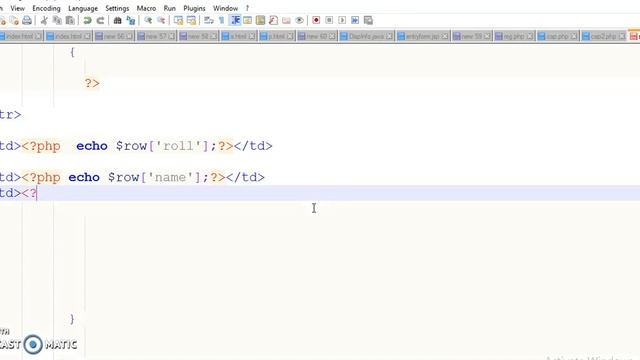The height and width of the screenshot is (360, 640).
Task: Cut selection with the scissors icon
Action: click(x=44, y=20)
